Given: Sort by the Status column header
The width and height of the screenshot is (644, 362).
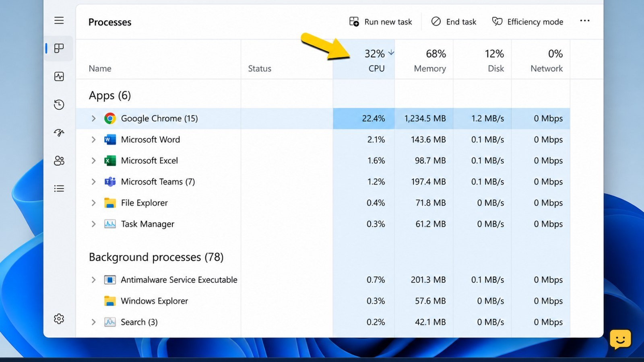Looking at the screenshot, I should coord(287,60).
